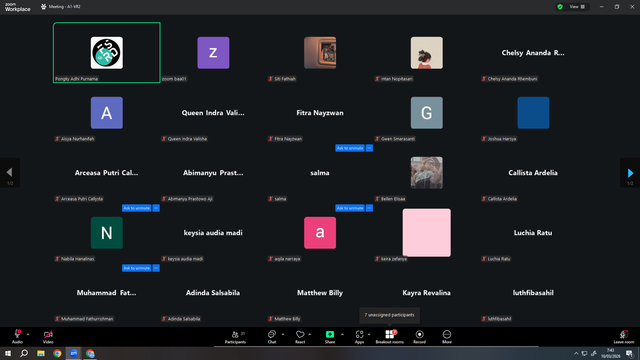Click Intan Nopitasari's profile picture
Viewport: 640px width, 360px height.
pos(427,53)
